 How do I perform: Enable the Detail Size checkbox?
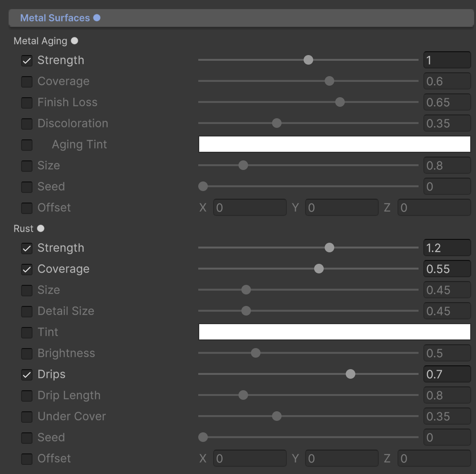(x=27, y=311)
